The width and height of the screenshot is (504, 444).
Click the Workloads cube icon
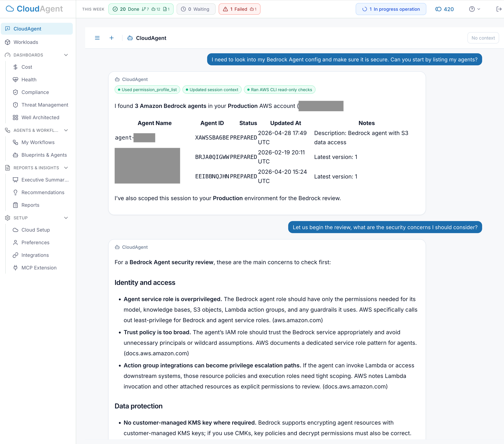click(x=8, y=42)
